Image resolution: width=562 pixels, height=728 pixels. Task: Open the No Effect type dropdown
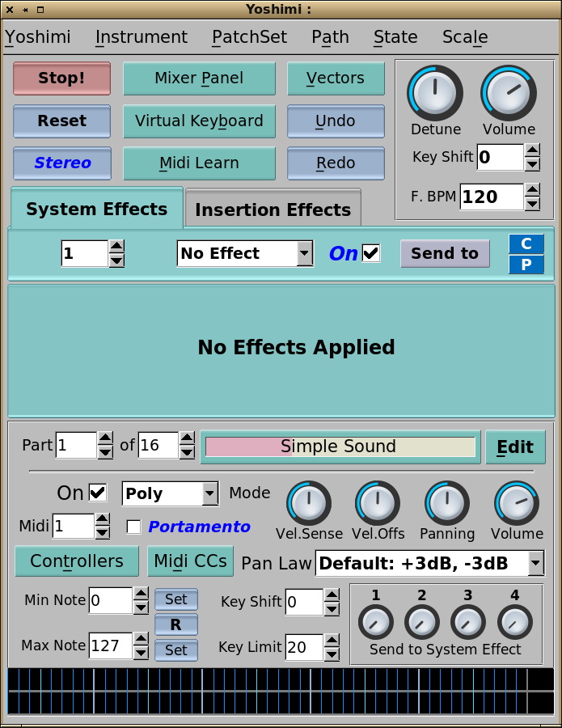coord(244,253)
